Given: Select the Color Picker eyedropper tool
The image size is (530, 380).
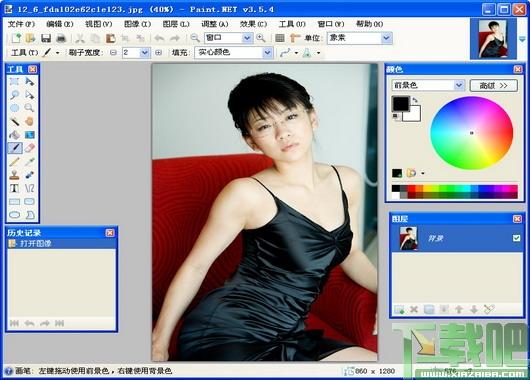Looking at the screenshot, I should tap(30, 162).
